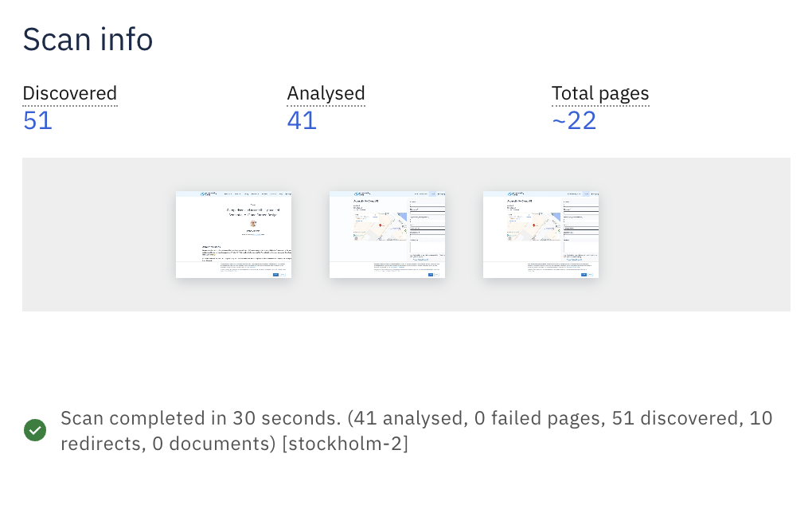Viewport: 812px width, 505px height.
Task: Click the map in the rightmost thumbnail
Action: click(x=533, y=226)
